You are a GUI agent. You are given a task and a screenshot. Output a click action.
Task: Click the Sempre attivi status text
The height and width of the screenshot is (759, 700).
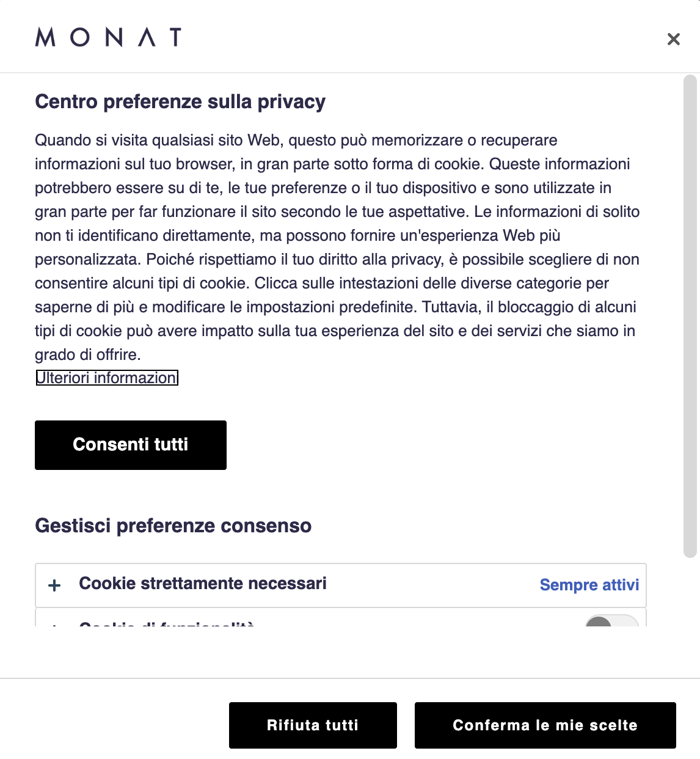pyautogui.click(x=589, y=585)
